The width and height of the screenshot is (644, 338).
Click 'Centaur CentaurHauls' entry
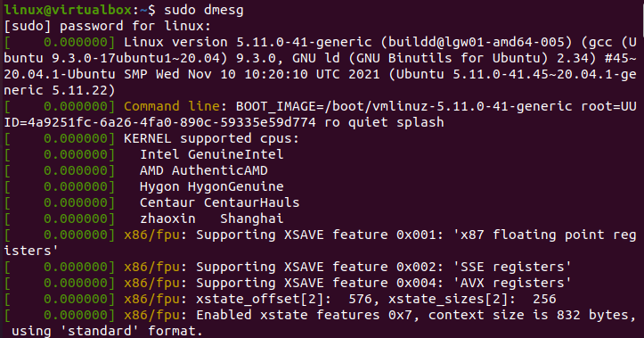[219, 202]
